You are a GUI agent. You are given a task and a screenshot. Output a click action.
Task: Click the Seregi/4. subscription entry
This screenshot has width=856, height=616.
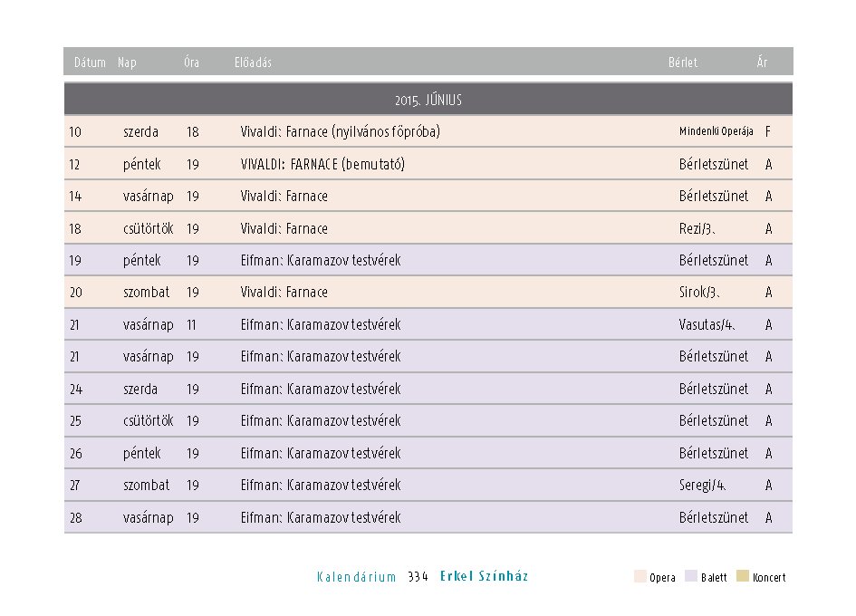703,485
